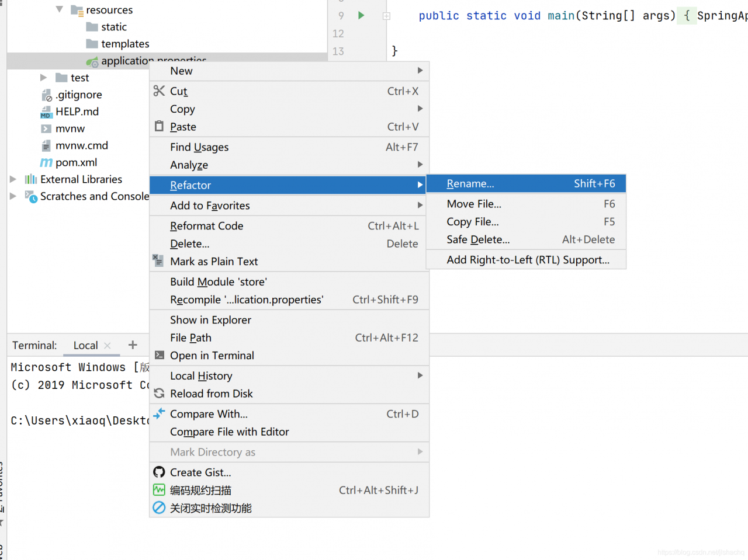Image resolution: width=748 pixels, height=560 pixels.
Task: Toggle code folding on main method
Action: click(x=386, y=16)
